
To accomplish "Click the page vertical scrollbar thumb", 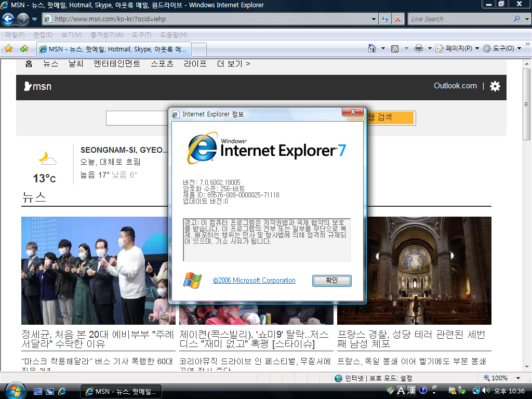I will click(x=526, y=104).
